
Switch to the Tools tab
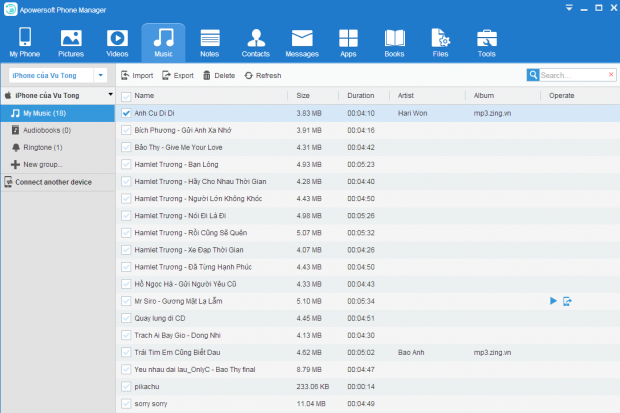[x=486, y=42]
